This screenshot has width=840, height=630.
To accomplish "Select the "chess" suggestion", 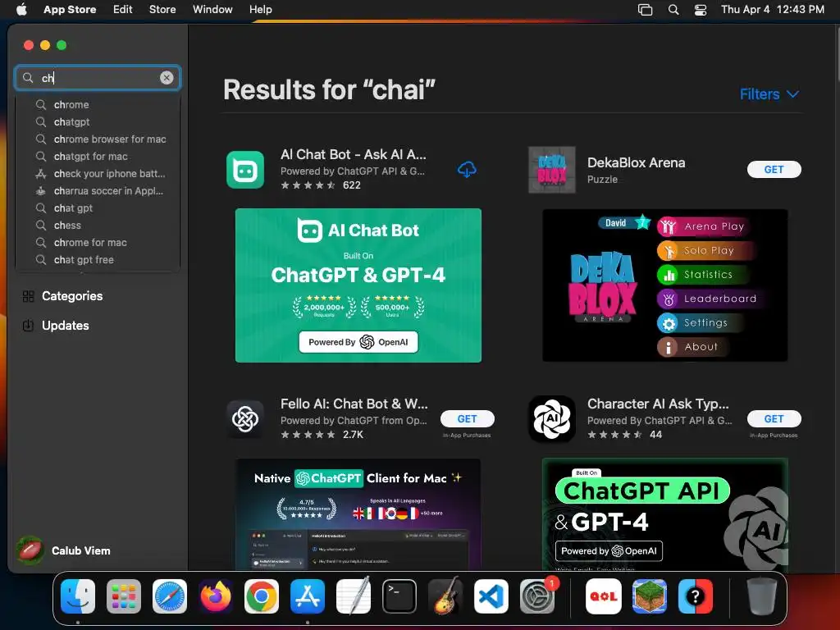I will click(x=98, y=225).
